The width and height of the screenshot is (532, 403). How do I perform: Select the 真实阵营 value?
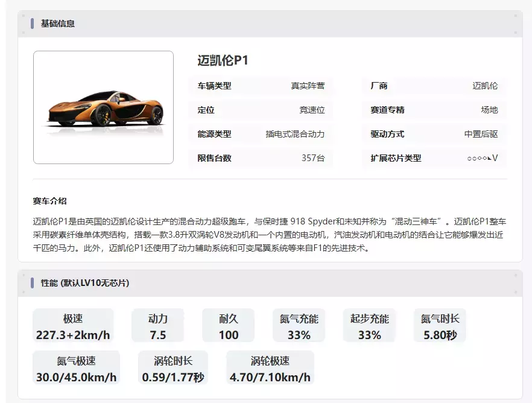(308, 86)
